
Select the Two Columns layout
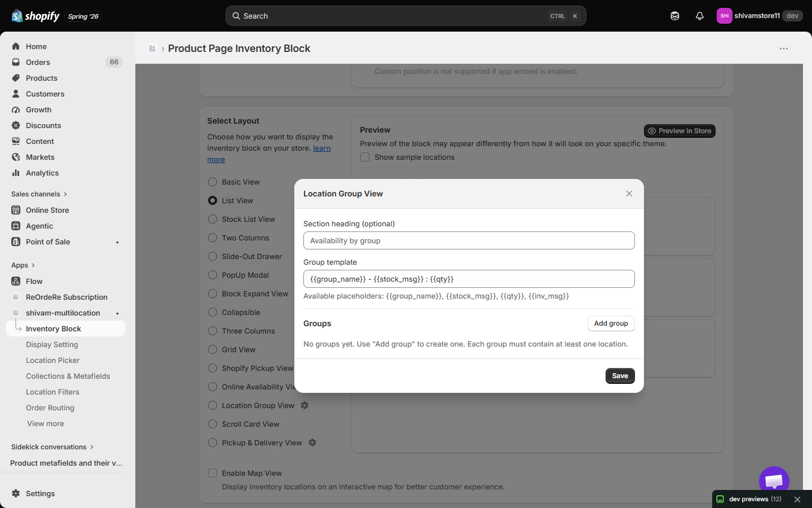coord(213,238)
